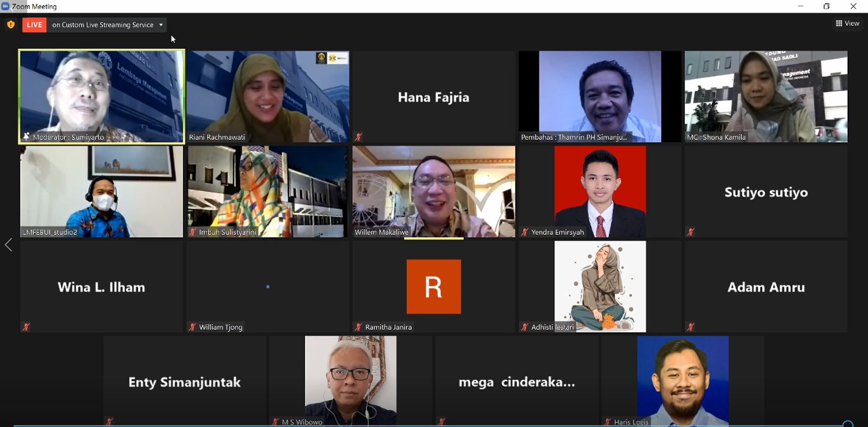Click the muted mic icon on Yendra Emirsyah's tile
This screenshot has height=427, width=868.
(525, 232)
